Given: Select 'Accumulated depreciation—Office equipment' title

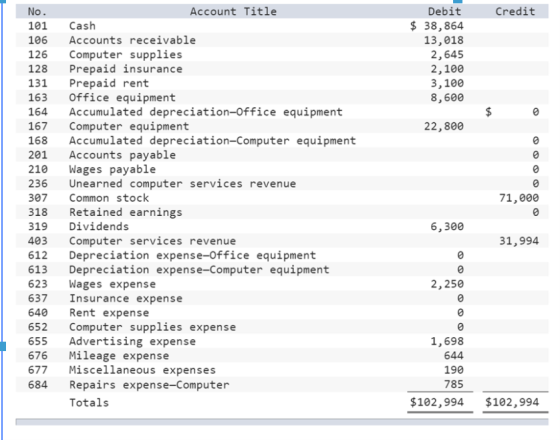Looking at the screenshot, I should tap(206, 112).
